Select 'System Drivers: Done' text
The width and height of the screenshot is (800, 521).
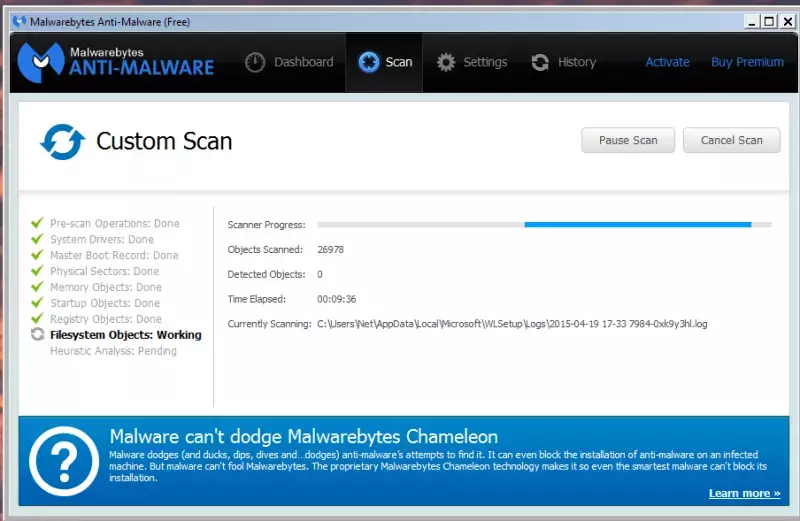[x=102, y=239]
